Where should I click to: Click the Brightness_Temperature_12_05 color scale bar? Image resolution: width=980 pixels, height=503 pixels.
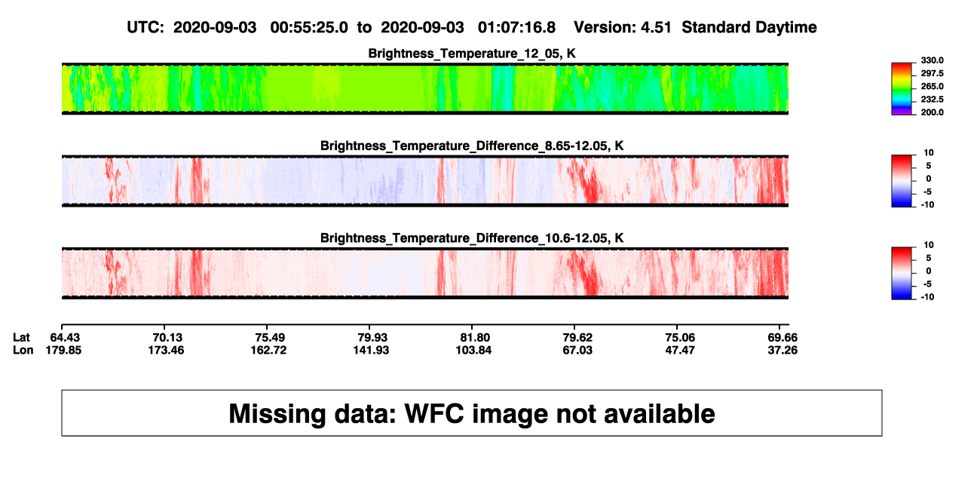tap(902, 89)
